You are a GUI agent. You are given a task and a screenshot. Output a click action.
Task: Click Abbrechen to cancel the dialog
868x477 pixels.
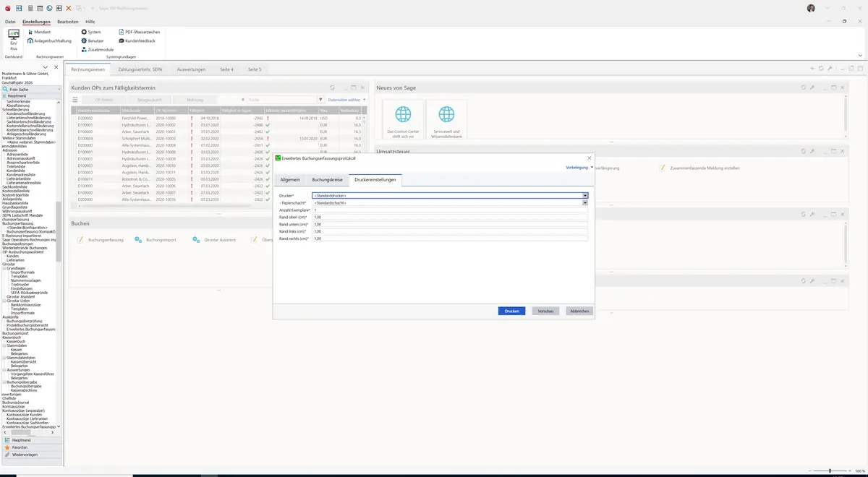tap(579, 311)
